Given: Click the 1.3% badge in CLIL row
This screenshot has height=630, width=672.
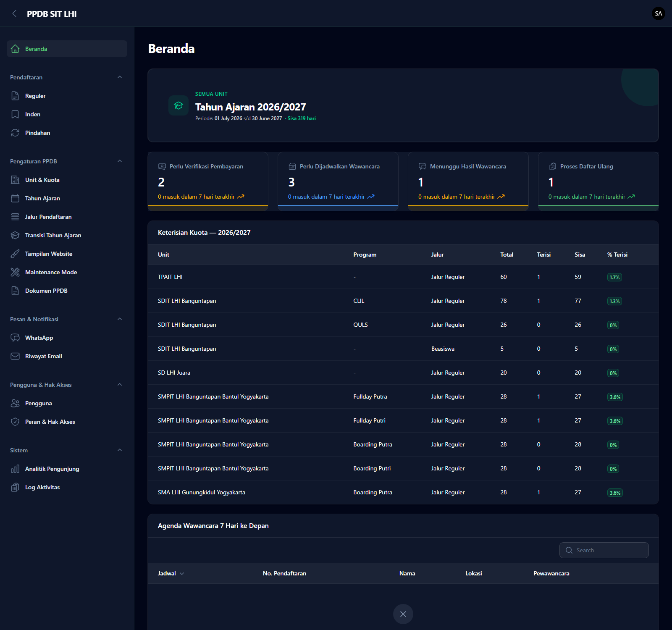Looking at the screenshot, I should [x=614, y=301].
